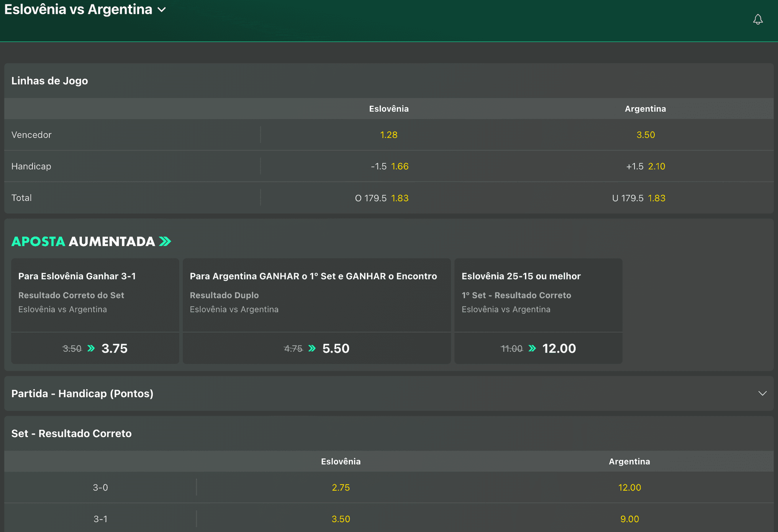
Task: Add boosted Argentina double result at 5.50
Action: (317, 348)
